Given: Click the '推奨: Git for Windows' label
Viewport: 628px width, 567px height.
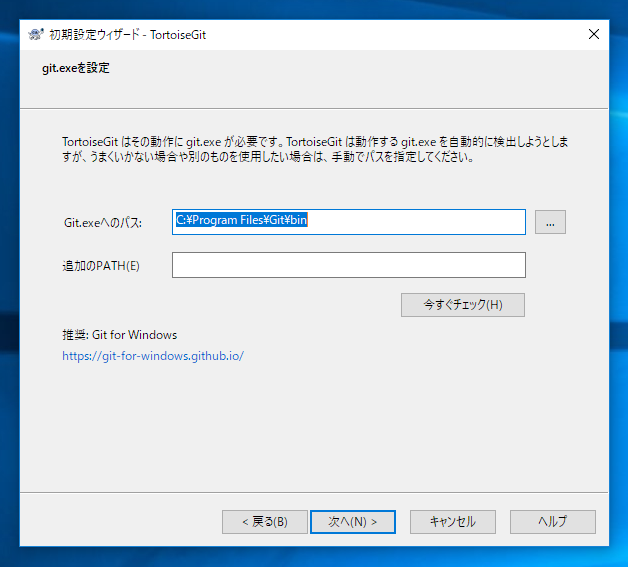Looking at the screenshot, I should (119, 335).
